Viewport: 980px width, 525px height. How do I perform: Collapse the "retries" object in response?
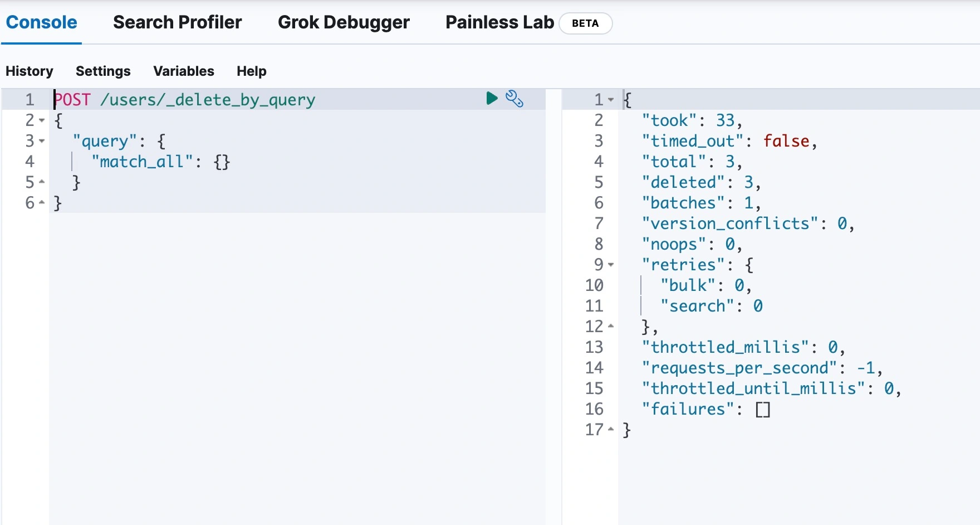pos(611,265)
